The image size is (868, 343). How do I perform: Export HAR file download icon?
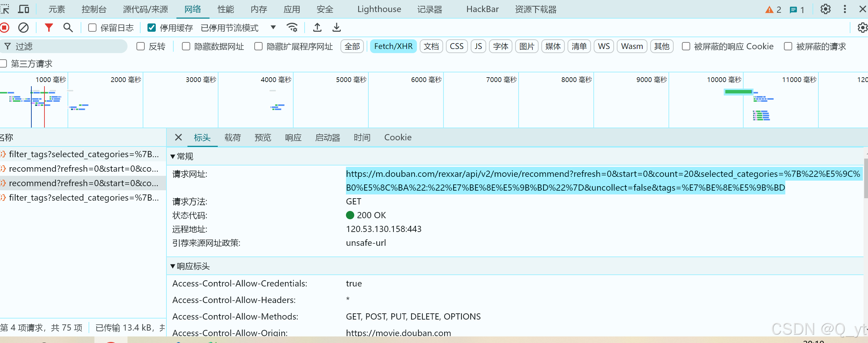pyautogui.click(x=337, y=28)
